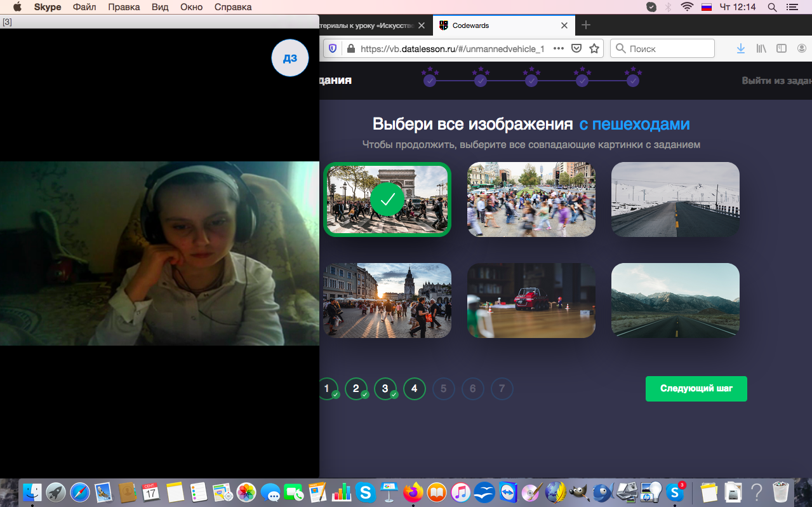Bookmark this page with the star icon

click(594, 48)
